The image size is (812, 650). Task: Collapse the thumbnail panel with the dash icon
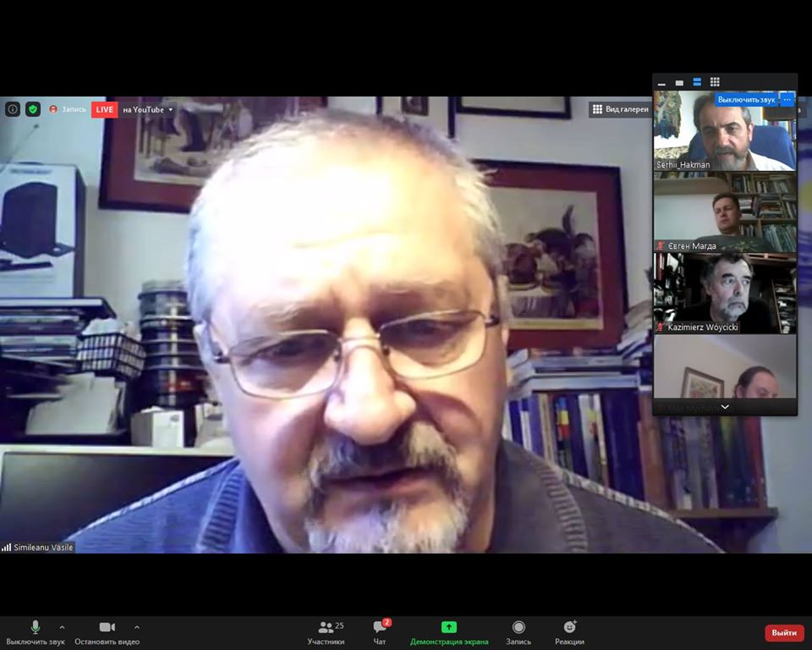coord(661,83)
